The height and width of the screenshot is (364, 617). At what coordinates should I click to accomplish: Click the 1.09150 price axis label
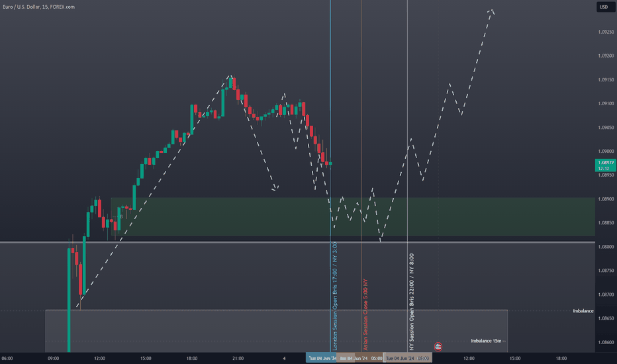[606, 80]
